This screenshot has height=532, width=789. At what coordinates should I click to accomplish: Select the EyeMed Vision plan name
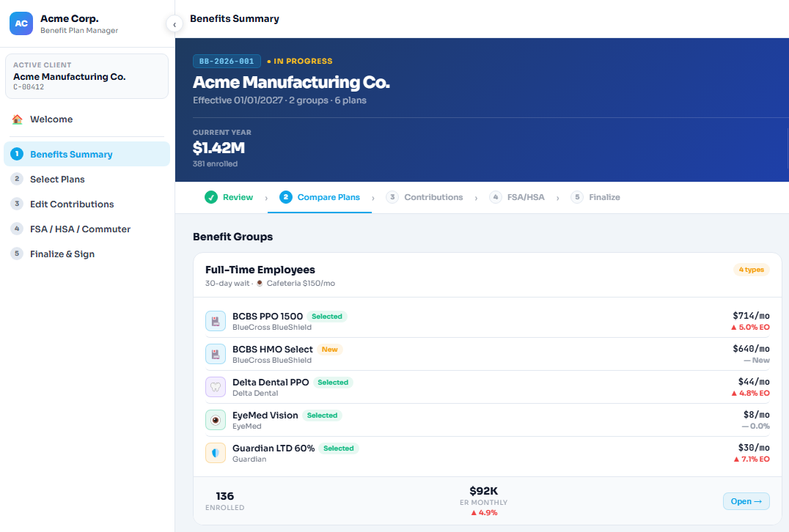265,415
